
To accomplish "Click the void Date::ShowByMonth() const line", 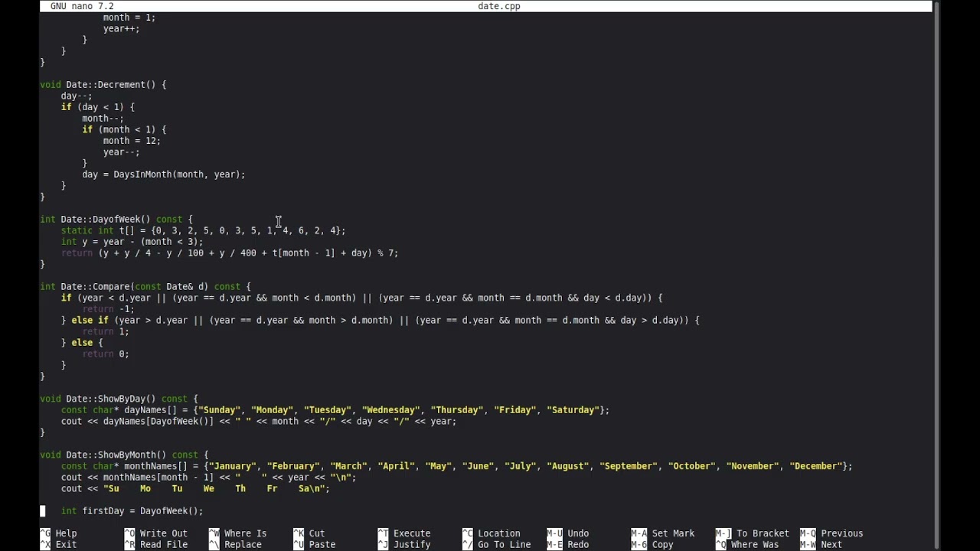I will click(124, 455).
